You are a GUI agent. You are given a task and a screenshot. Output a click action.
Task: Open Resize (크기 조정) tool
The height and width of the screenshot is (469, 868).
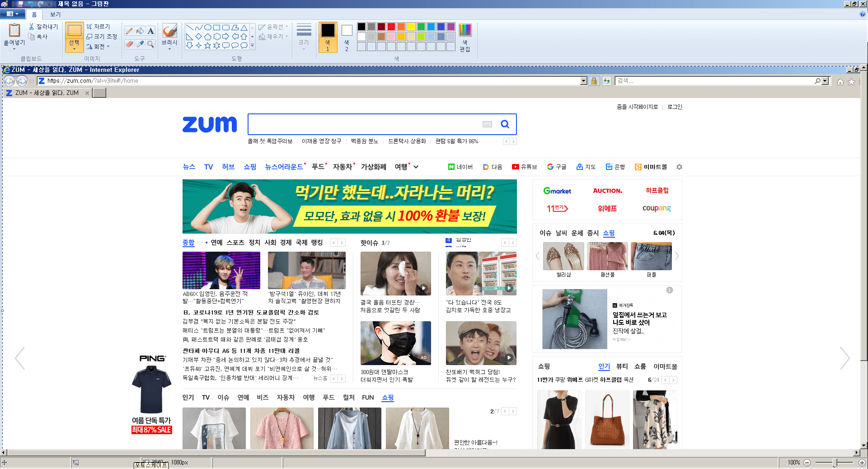point(102,37)
